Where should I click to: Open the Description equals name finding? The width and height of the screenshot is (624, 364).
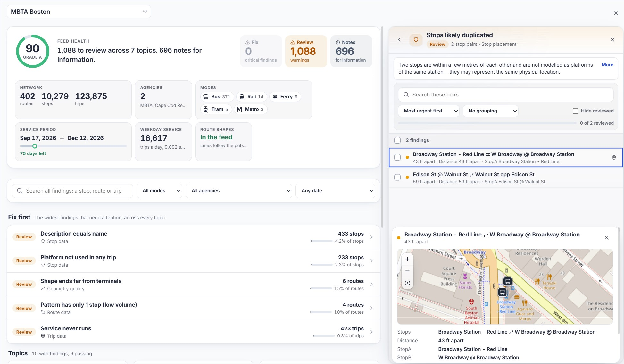[x=194, y=237]
